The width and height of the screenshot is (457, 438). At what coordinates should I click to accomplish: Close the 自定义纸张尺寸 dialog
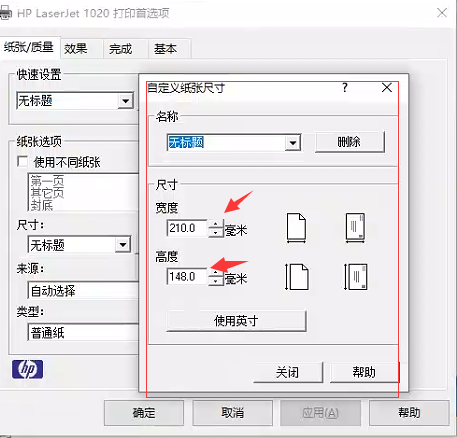(387, 88)
